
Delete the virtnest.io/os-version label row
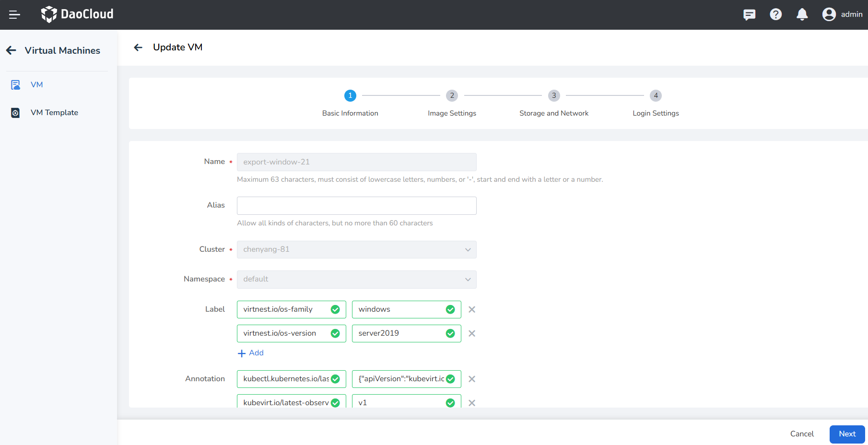472,334
